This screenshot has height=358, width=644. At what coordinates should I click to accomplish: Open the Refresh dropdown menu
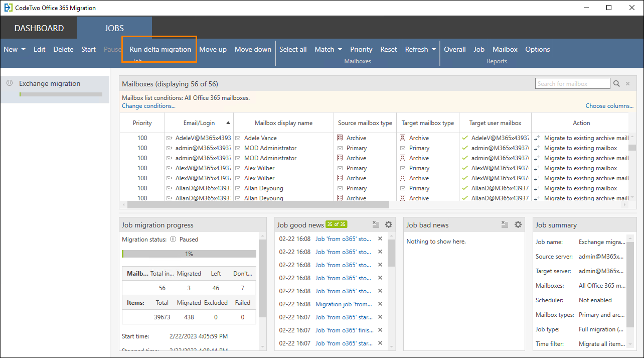(420, 49)
